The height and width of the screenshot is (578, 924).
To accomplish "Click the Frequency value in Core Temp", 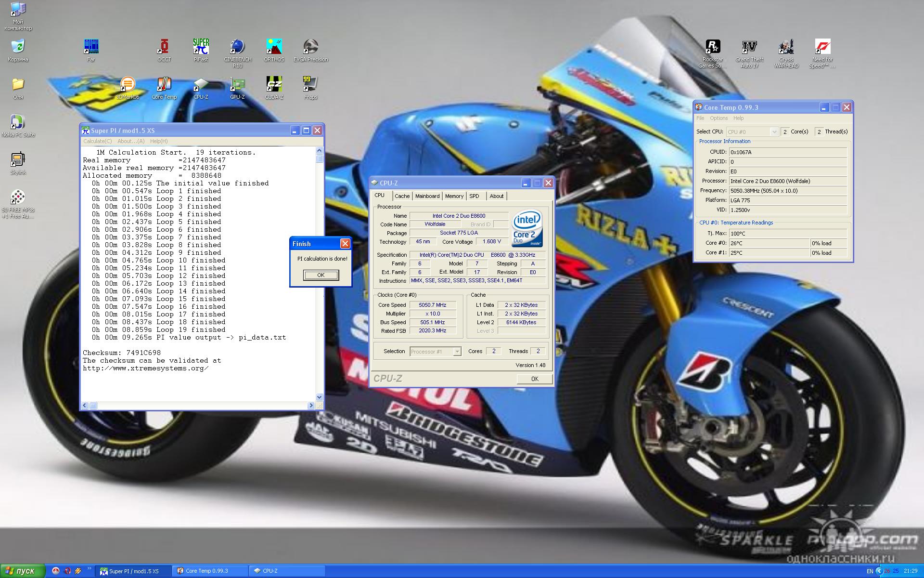I will click(787, 191).
